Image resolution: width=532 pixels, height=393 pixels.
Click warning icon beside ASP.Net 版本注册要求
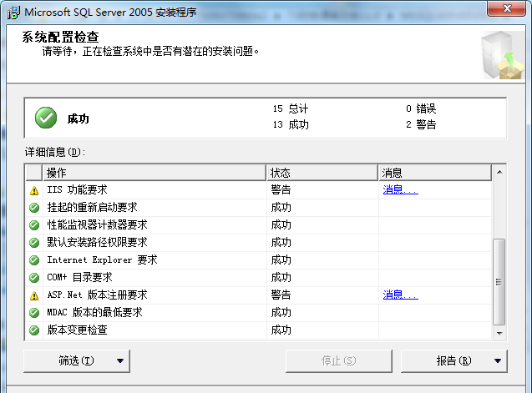click(34, 295)
